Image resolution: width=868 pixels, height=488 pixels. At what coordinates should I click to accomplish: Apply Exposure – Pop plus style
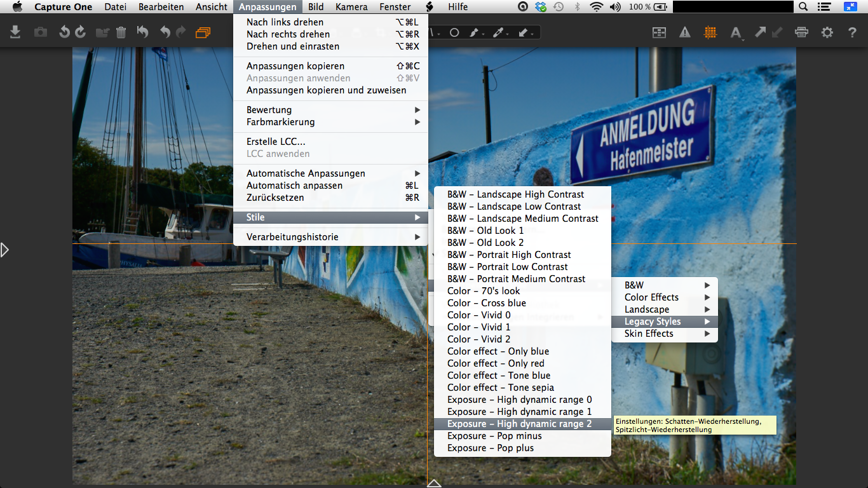522,448
